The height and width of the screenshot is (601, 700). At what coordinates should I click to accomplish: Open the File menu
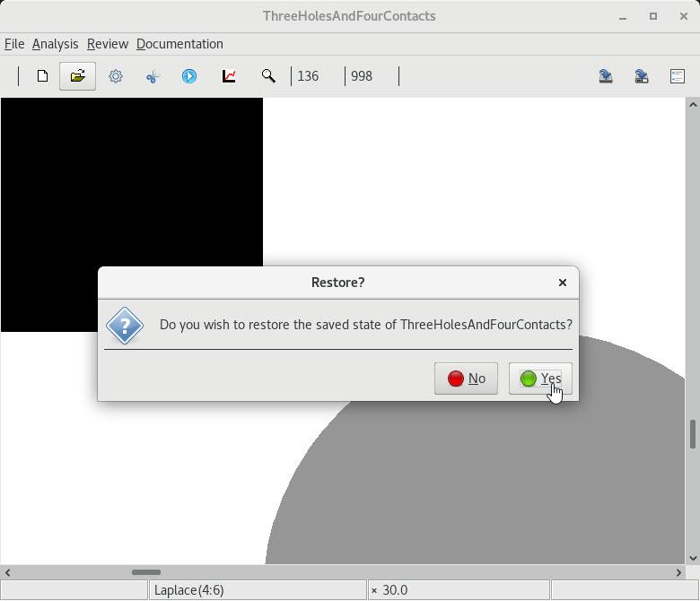click(14, 44)
